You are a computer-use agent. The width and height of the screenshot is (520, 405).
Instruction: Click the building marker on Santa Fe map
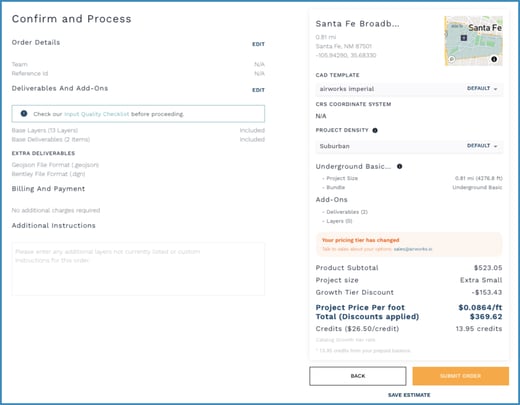(464, 38)
